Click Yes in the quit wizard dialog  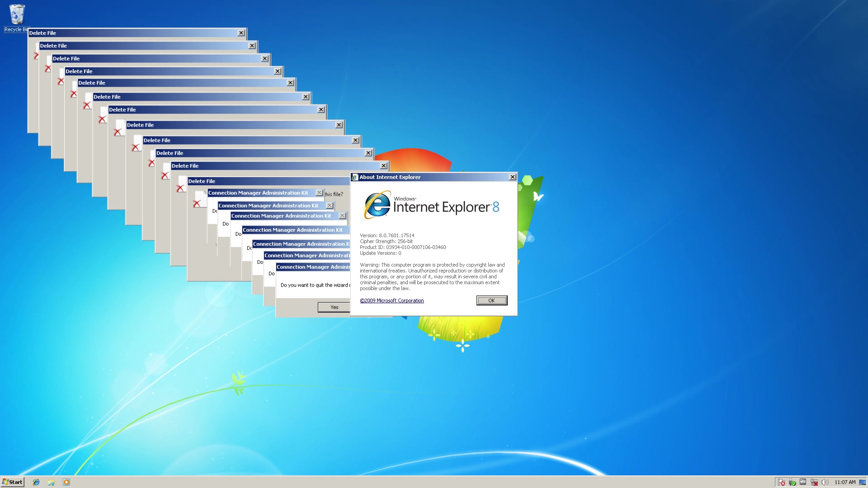click(334, 307)
